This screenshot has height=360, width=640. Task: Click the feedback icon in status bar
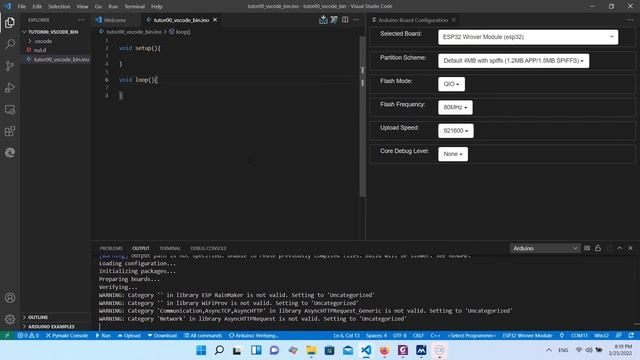coord(618,336)
